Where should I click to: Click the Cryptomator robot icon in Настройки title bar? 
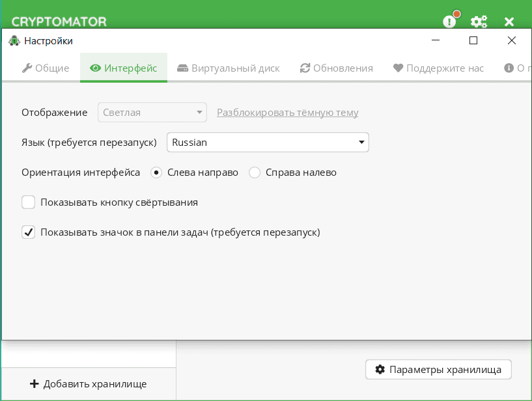click(14, 41)
